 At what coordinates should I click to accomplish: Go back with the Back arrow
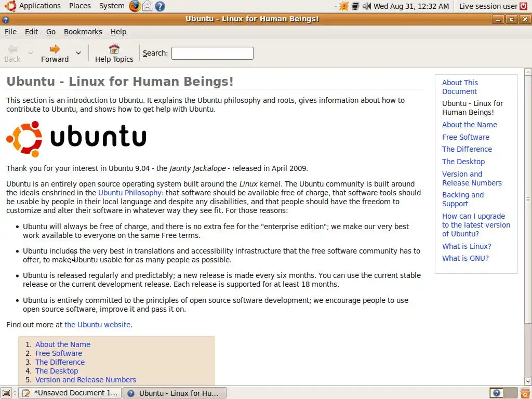(12, 54)
